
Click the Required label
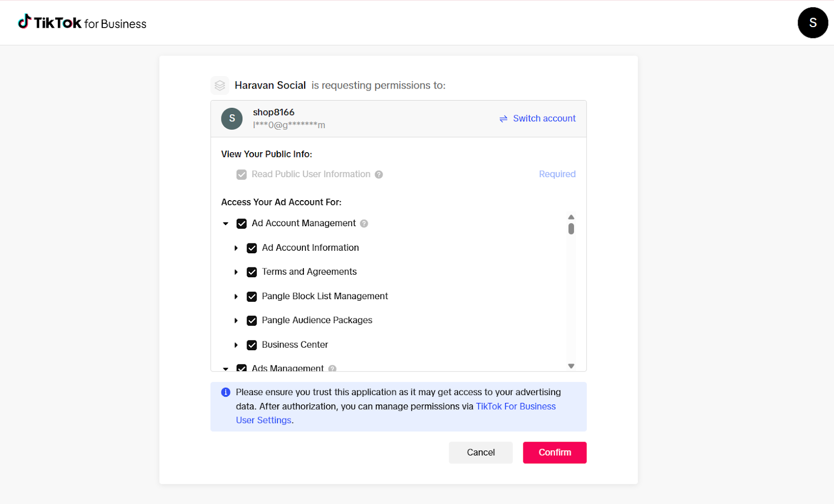click(557, 174)
